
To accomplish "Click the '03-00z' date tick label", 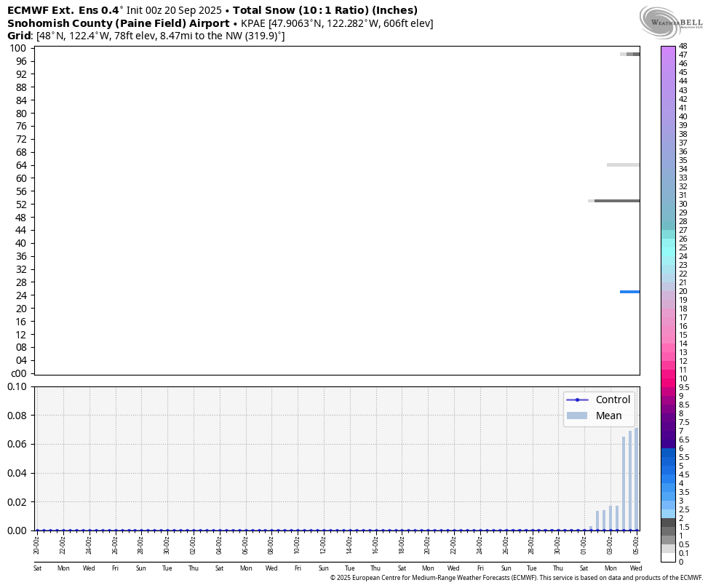I will pos(610,544).
